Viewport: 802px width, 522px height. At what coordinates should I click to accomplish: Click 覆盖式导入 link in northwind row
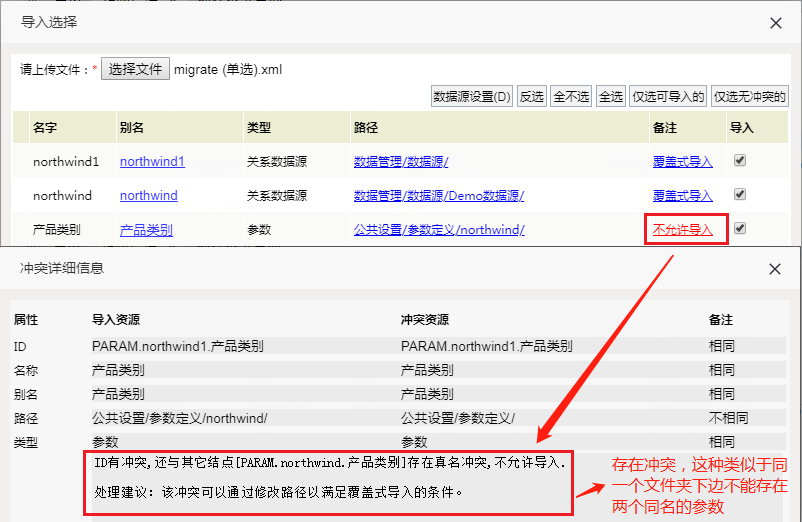tap(682, 196)
